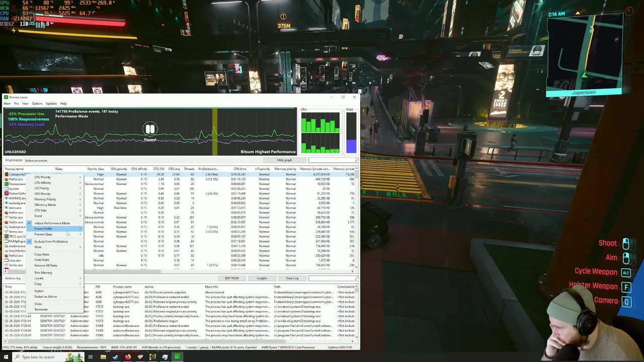Open CPU Affinity submenu
Screen dimensions: 644x362
click(x=55, y=183)
